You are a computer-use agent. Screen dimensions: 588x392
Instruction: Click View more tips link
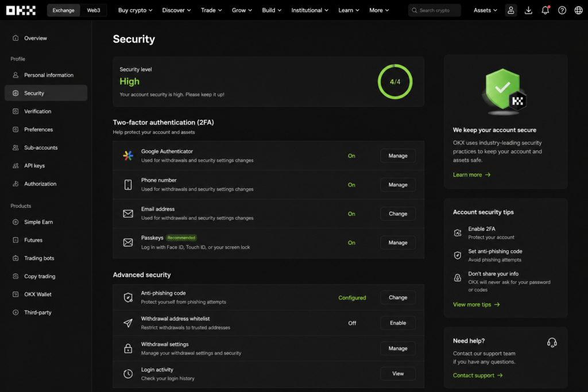(x=476, y=304)
